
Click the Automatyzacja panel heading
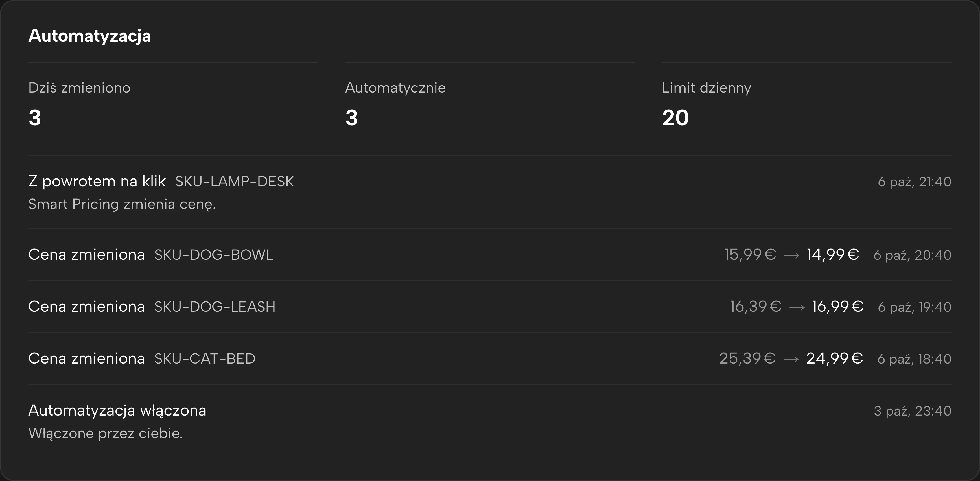[x=90, y=36]
